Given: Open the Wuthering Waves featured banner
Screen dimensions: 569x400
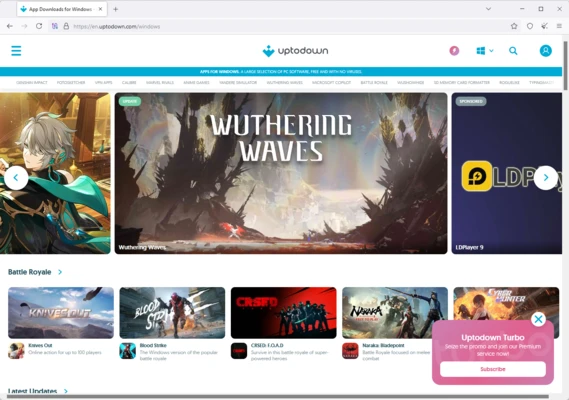Looking at the screenshot, I should tap(281, 173).
